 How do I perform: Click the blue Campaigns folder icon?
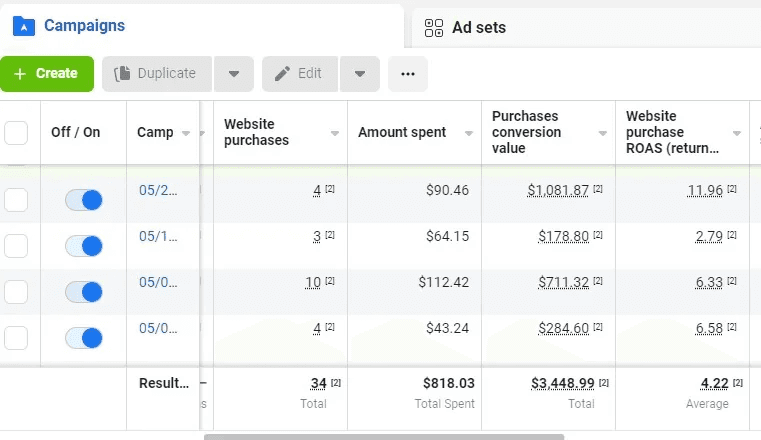tap(23, 26)
